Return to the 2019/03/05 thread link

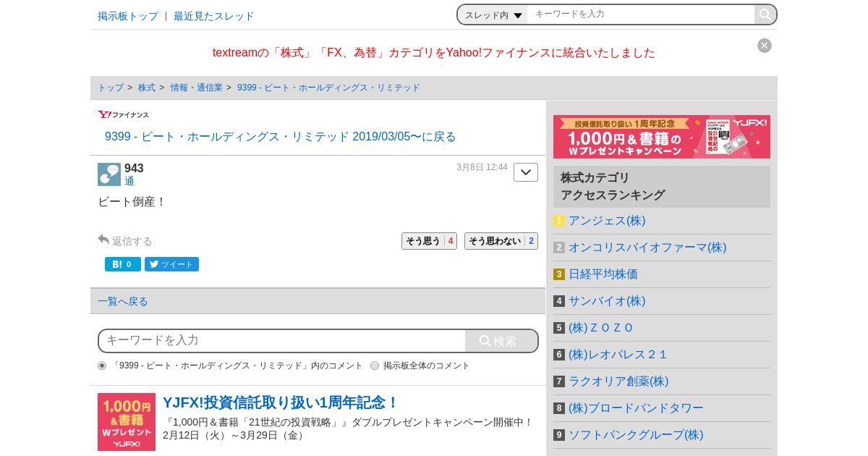point(281,136)
